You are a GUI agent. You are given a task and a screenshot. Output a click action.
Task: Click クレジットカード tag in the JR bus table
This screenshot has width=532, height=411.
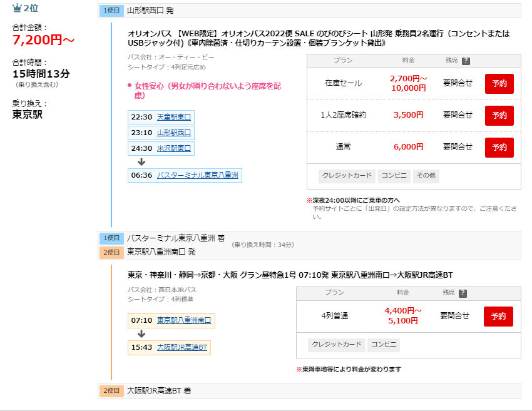[x=335, y=345]
